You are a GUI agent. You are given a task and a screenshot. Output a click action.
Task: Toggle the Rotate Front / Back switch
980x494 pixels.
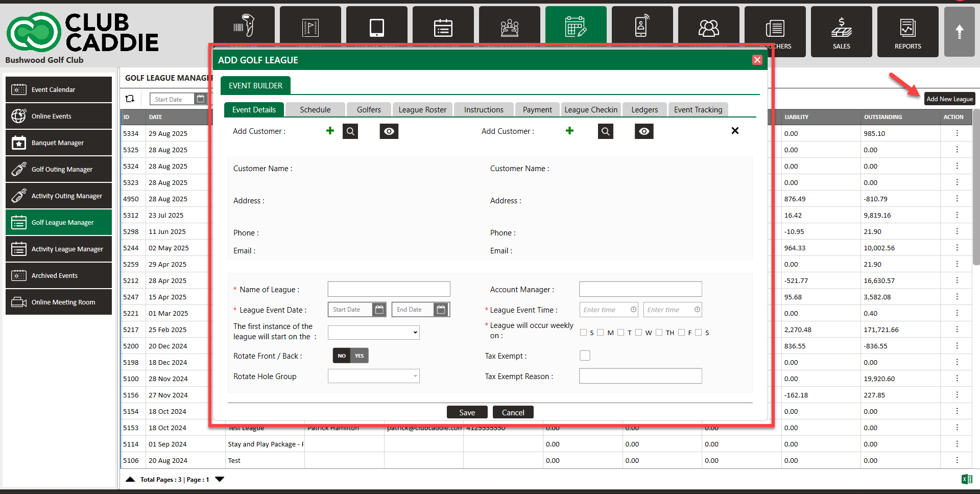point(350,356)
